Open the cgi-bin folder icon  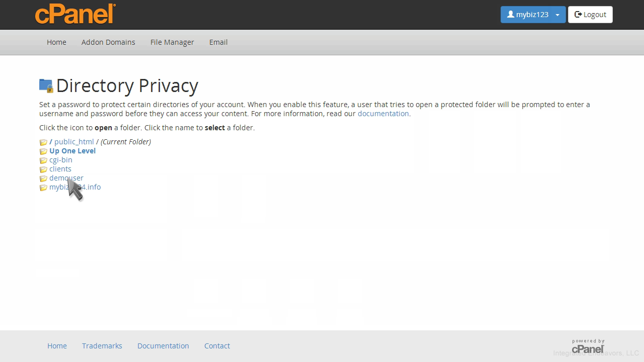click(x=43, y=160)
